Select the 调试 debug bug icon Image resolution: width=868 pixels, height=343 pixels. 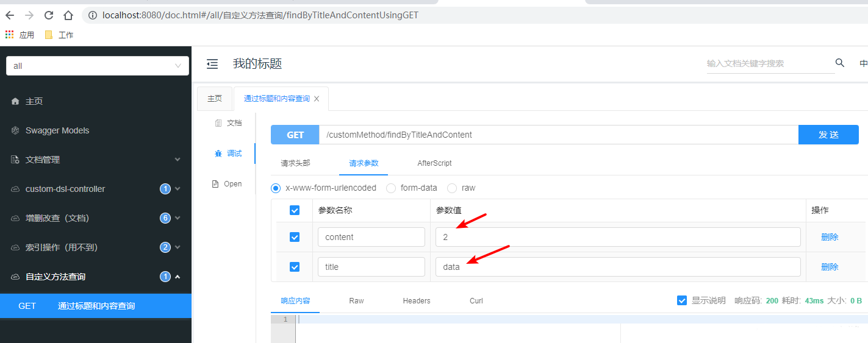218,154
